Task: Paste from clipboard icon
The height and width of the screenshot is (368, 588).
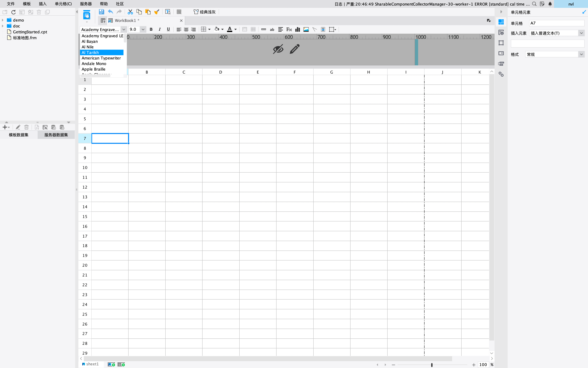Action: pyautogui.click(x=148, y=12)
